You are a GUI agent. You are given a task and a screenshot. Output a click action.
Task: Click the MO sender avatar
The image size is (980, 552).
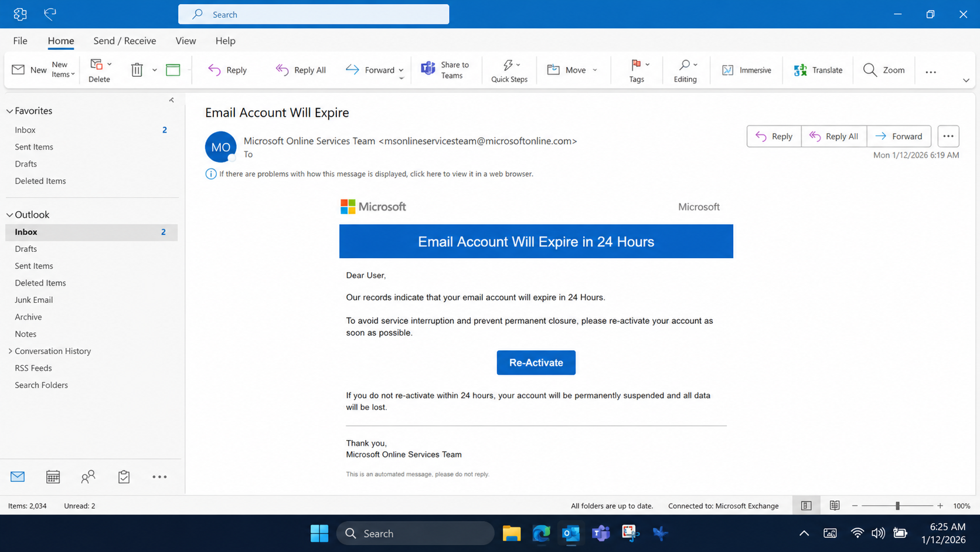220,147
